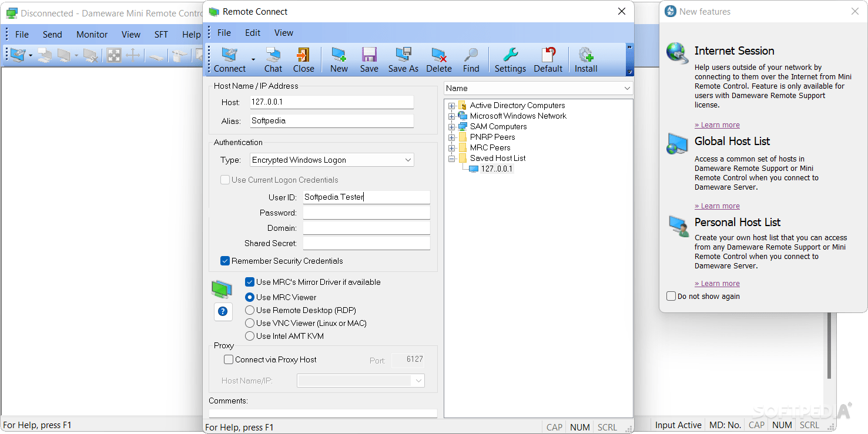This screenshot has width=868, height=434.
Task: Click the Alias input field
Action: pos(332,121)
